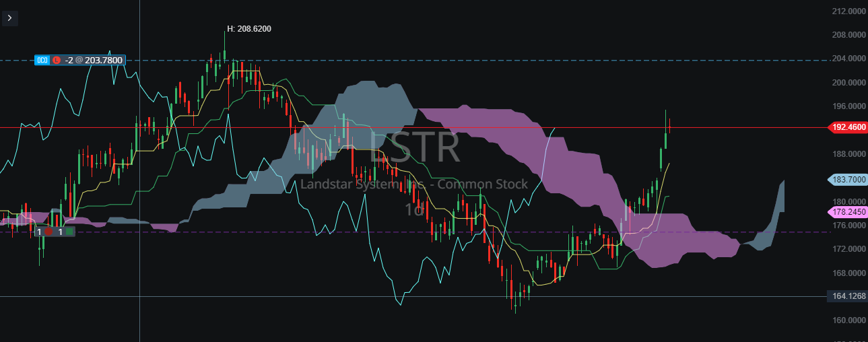Click the H: 208.6200 high label
This screenshot has height=342, width=868.
(249, 29)
